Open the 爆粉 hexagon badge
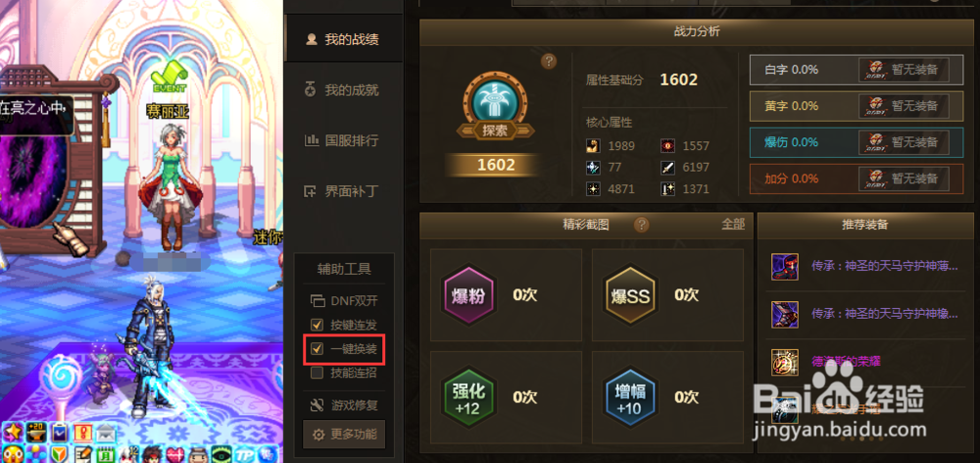980x463 pixels. point(468,294)
